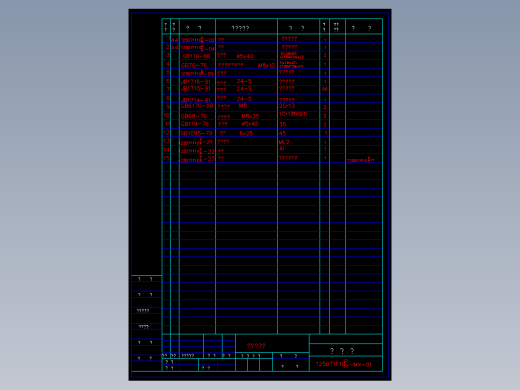
Task: Click the ML2 material entry
Action: (284, 142)
